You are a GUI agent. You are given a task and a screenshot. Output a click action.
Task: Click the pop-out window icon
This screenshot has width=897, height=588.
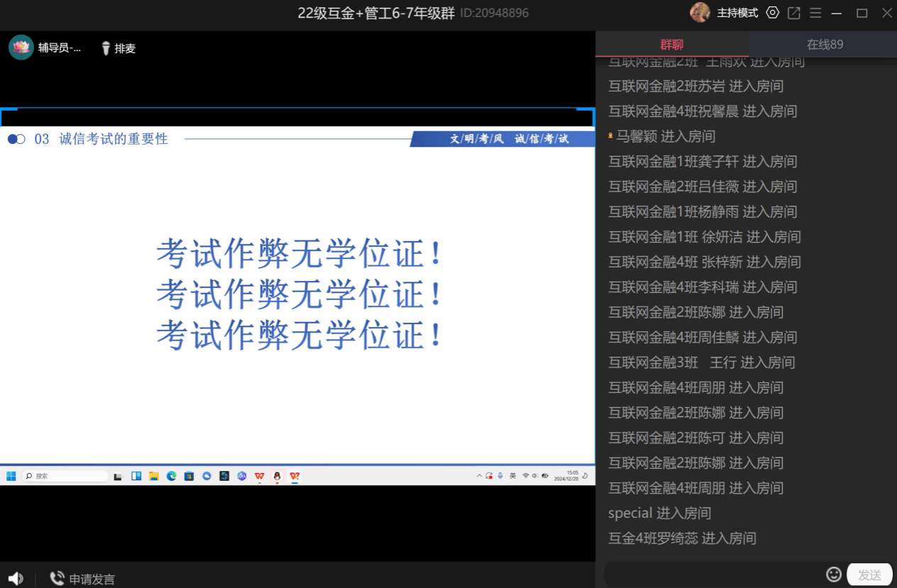[794, 13]
